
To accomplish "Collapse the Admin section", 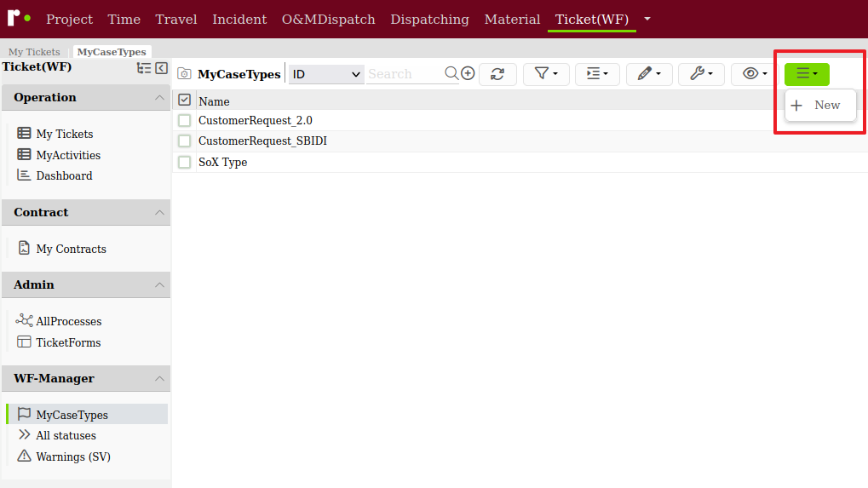I will pos(159,285).
